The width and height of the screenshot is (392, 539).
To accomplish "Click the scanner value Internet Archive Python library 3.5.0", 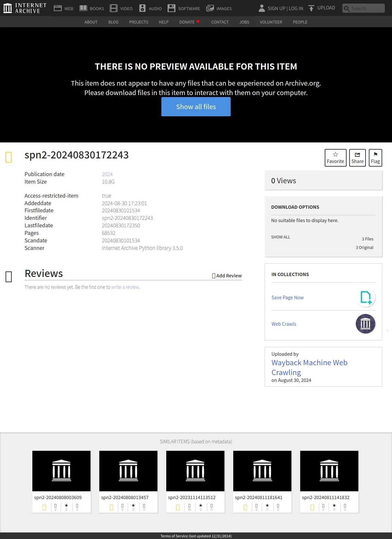I will tap(142, 248).
